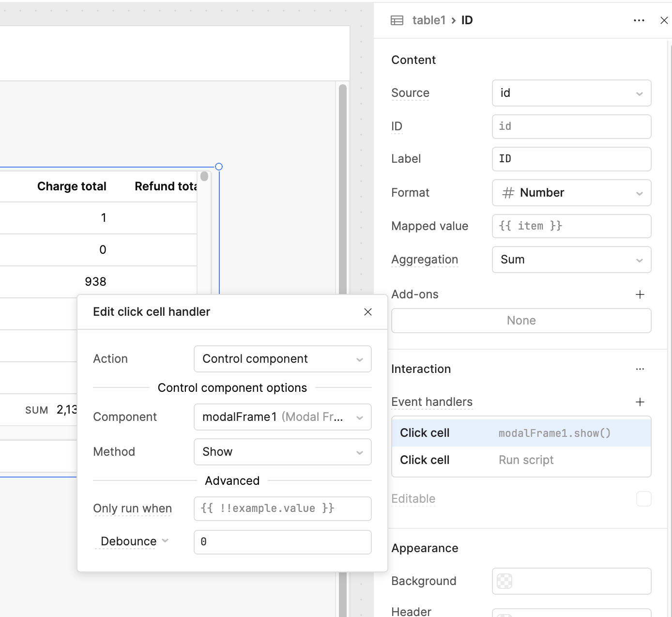Image resolution: width=672 pixels, height=617 pixels.
Task: Click the table resize handle circle
Action: (219, 167)
